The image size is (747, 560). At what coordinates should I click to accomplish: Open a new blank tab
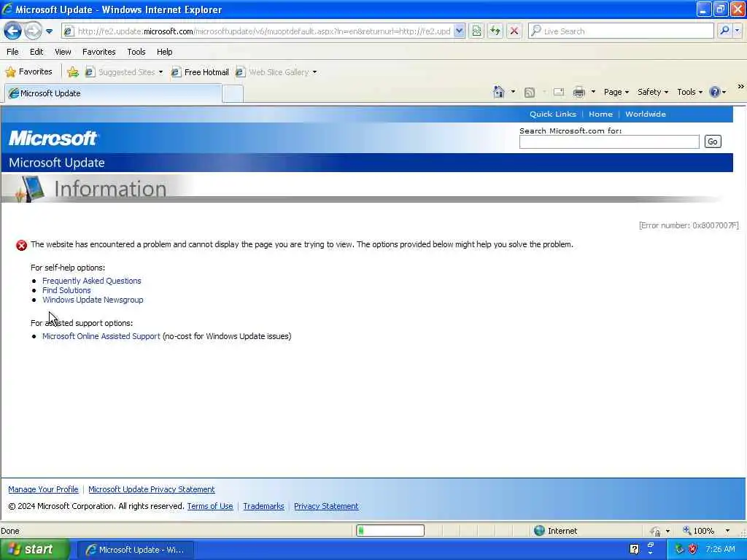tap(233, 94)
